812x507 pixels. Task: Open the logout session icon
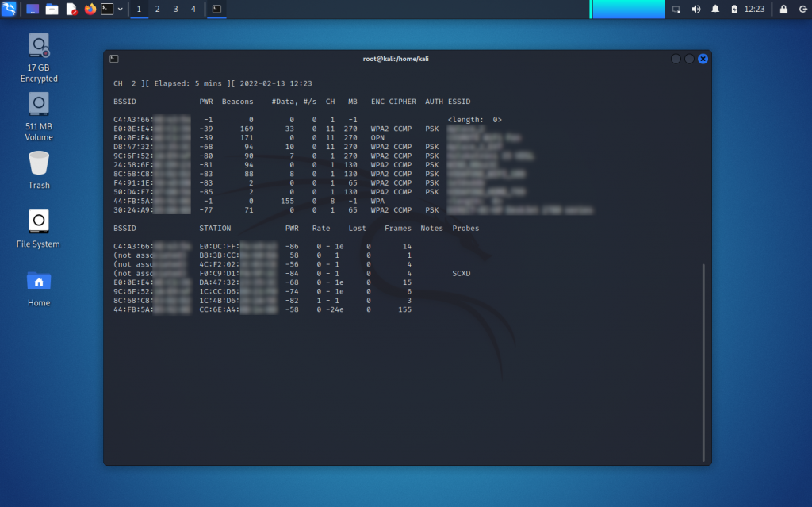802,10
